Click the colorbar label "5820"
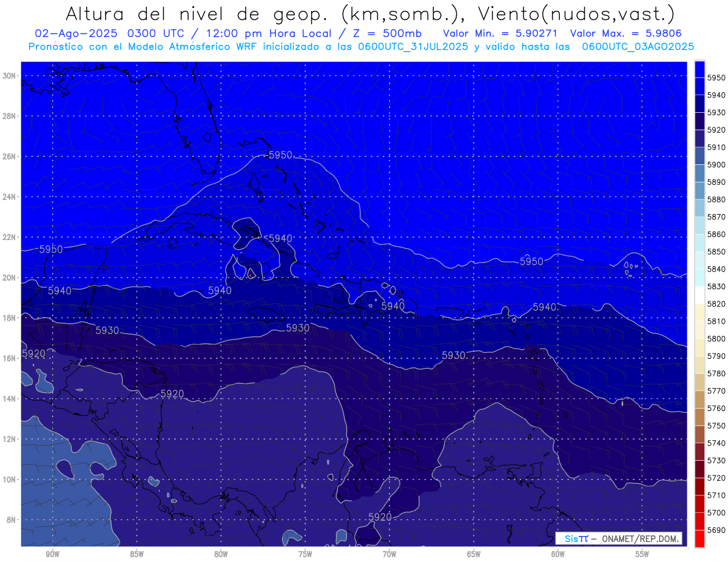Image resolution: width=728 pixels, height=562 pixels. pos(716,304)
